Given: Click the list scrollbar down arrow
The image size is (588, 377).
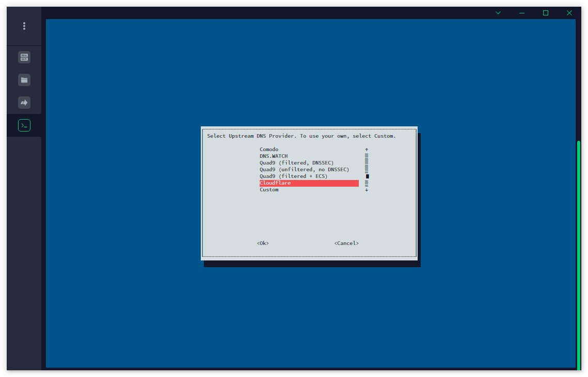Looking at the screenshot, I should point(367,190).
